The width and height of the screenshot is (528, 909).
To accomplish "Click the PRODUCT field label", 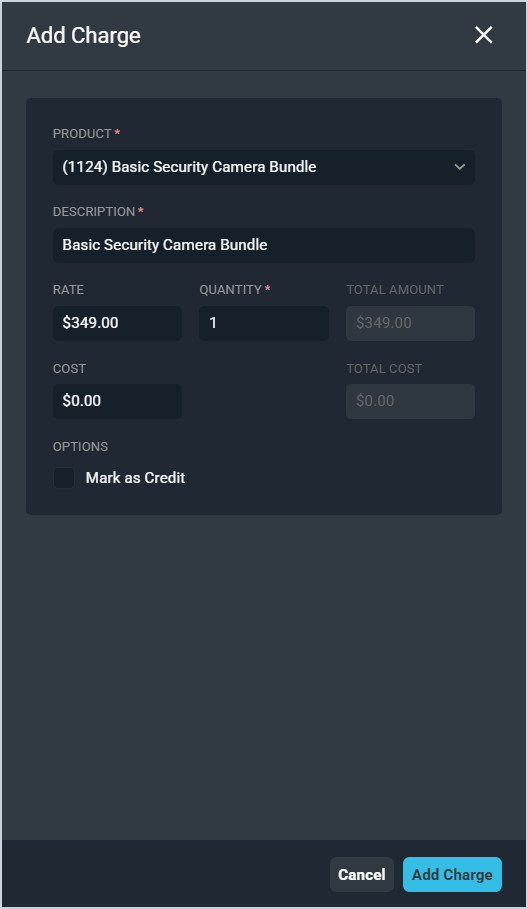I will tap(82, 133).
